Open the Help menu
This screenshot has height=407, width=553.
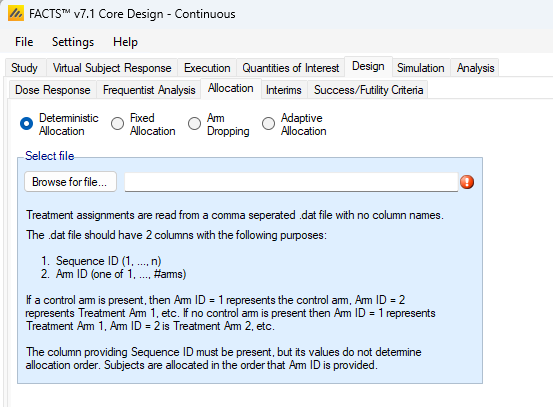coord(125,42)
